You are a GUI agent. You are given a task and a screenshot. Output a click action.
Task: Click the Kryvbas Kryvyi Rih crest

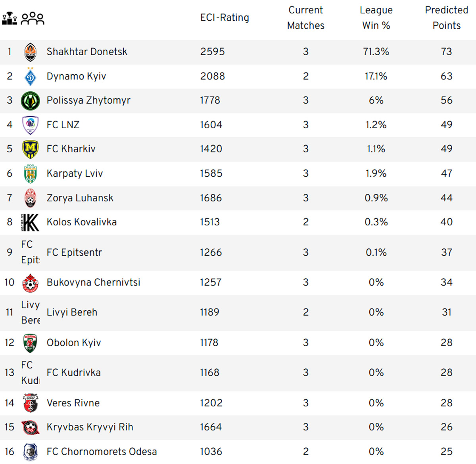tap(31, 427)
